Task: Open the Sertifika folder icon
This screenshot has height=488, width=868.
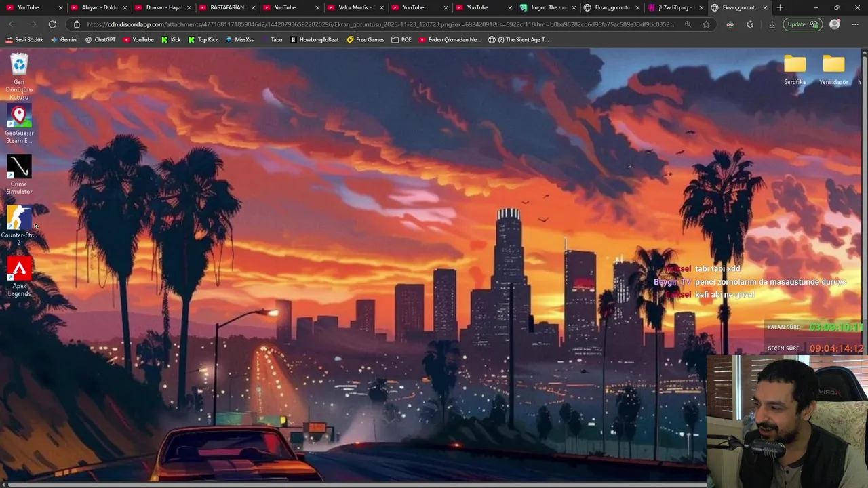Action: tap(795, 70)
